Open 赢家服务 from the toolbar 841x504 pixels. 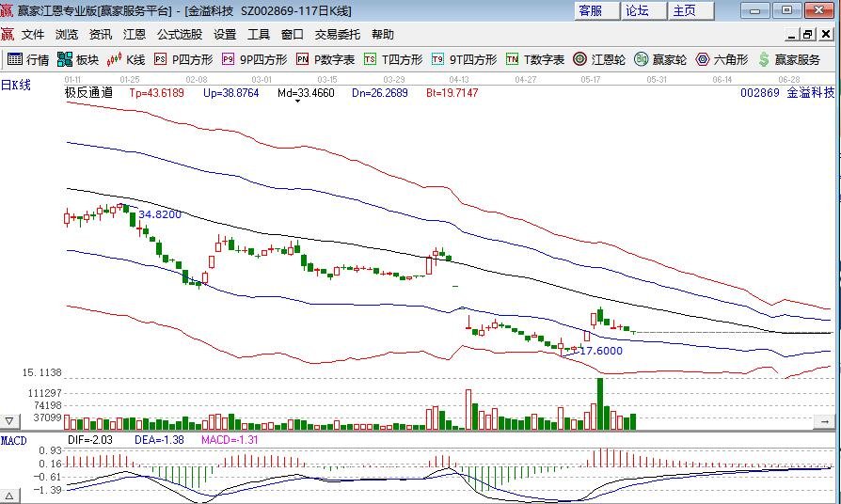(x=789, y=59)
